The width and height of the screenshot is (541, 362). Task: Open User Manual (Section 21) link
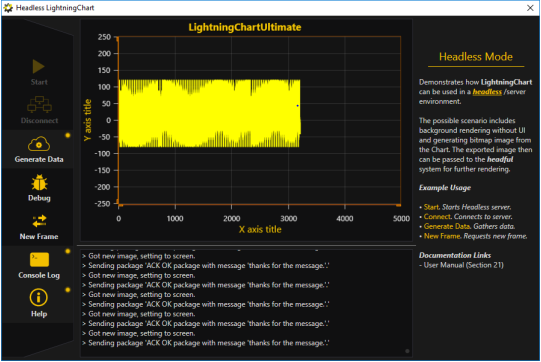[x=463, y=265]
